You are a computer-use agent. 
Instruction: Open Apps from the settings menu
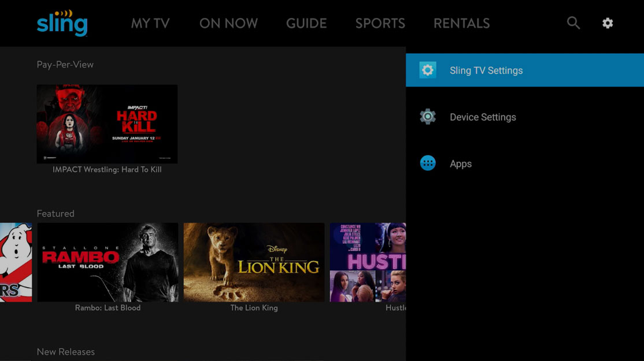tap(525, 163)
